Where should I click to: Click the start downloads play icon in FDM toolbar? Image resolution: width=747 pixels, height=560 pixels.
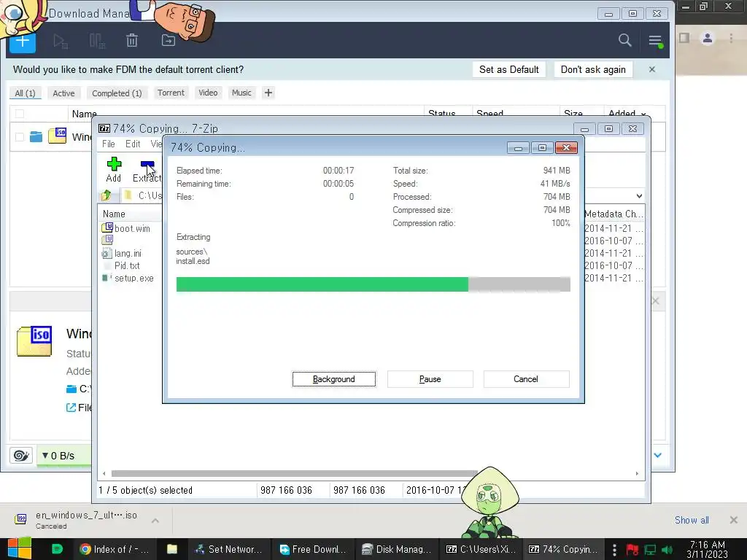[x=60, y=41]
